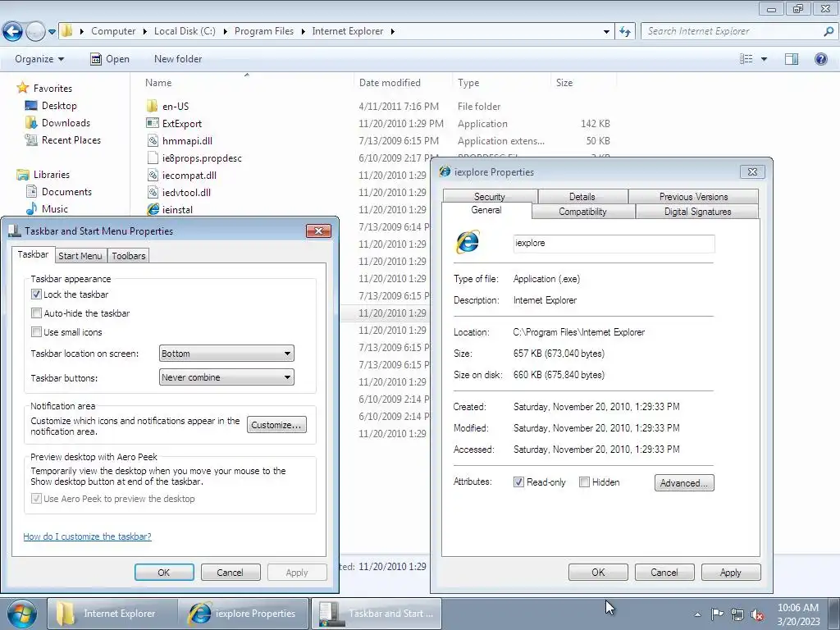840x630 pixels.
Task: Click OK in iexplore Properties
Action: [x=598, y=572]
